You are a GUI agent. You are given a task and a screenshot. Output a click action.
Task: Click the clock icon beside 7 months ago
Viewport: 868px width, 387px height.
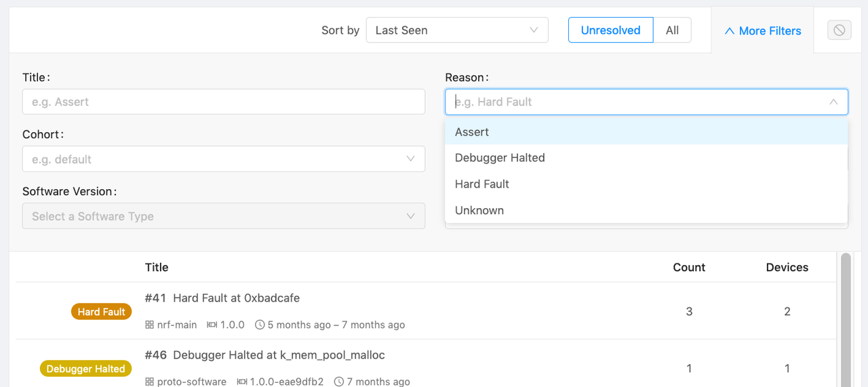click(339, 382)
